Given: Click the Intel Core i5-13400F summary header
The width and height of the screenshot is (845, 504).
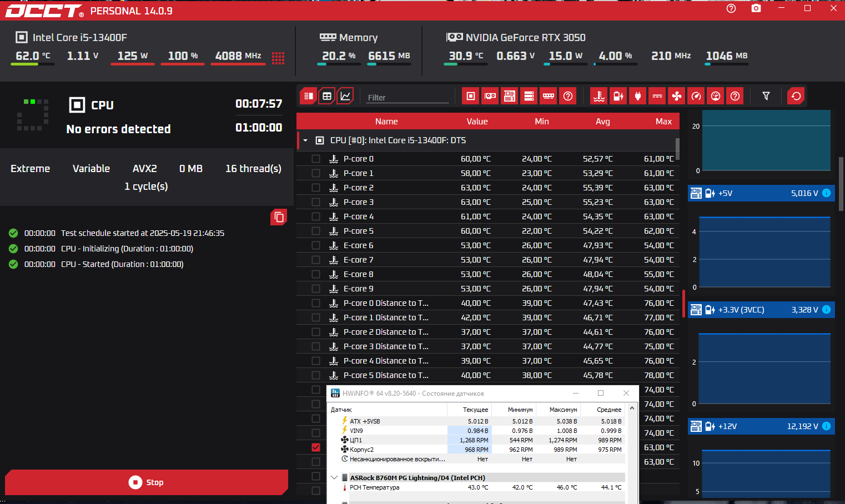Looking at the screenshot, I should click(x=71, y=38).
